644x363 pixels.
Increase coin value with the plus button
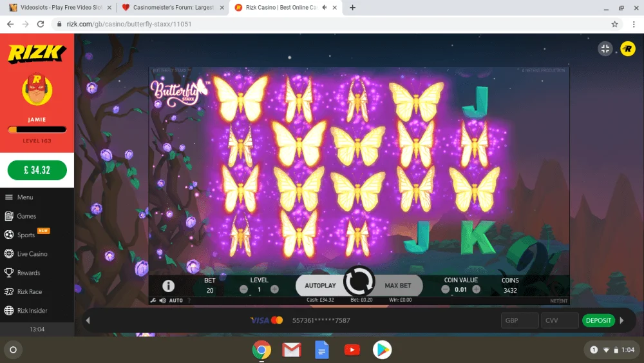(x=477, y=289)
